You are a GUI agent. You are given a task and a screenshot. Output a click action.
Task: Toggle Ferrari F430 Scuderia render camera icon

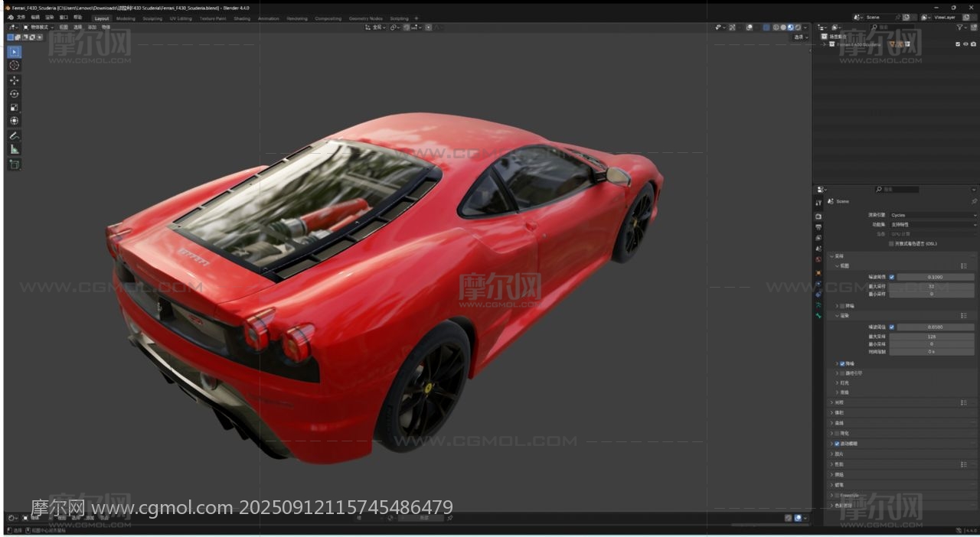[x=973, y=44]
